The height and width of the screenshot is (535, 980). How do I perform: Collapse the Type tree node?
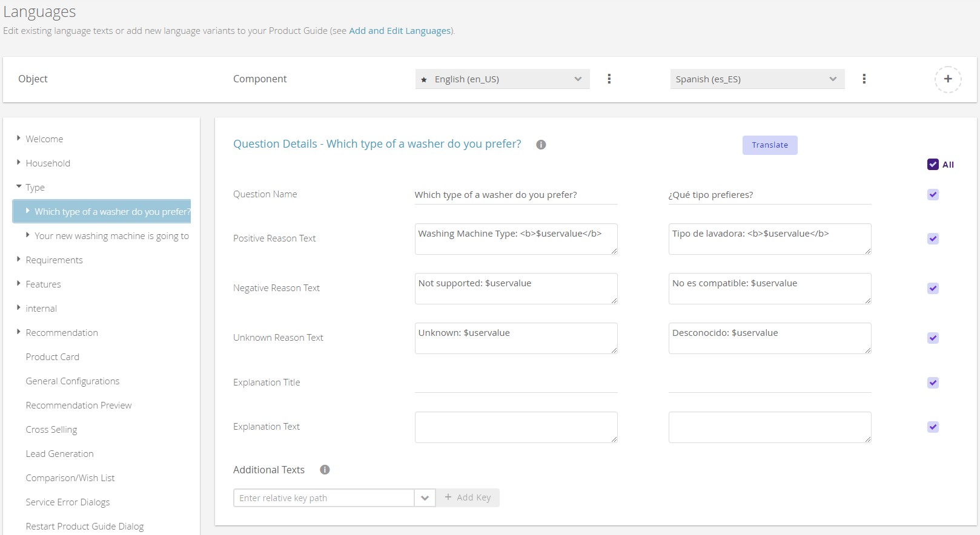[19, 187]
